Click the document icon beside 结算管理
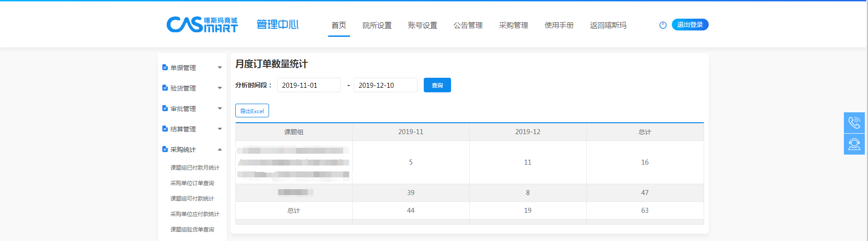Screen dimensions: 868x241 [165, 129]
